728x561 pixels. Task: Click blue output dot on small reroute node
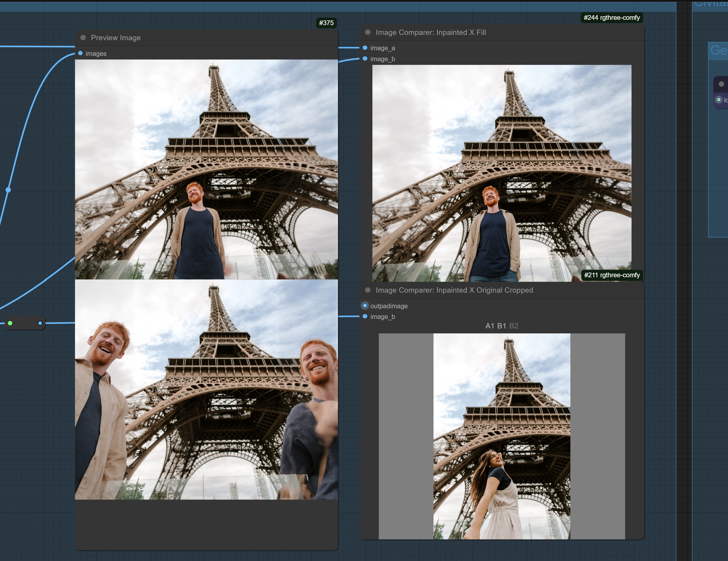40,323
